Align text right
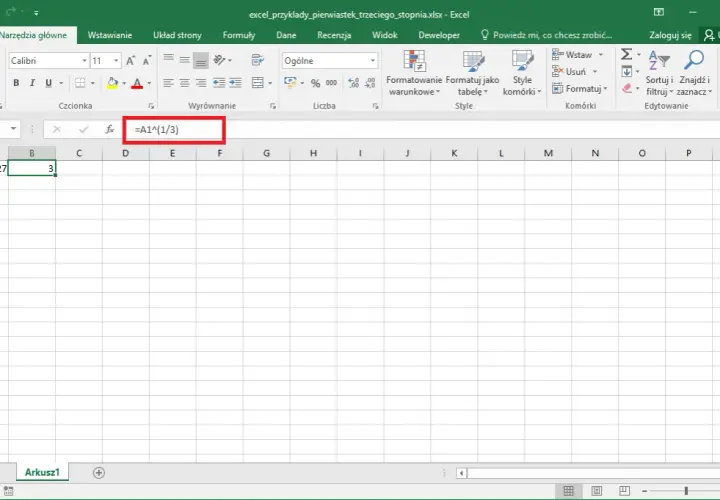 [x=201, y=83]
